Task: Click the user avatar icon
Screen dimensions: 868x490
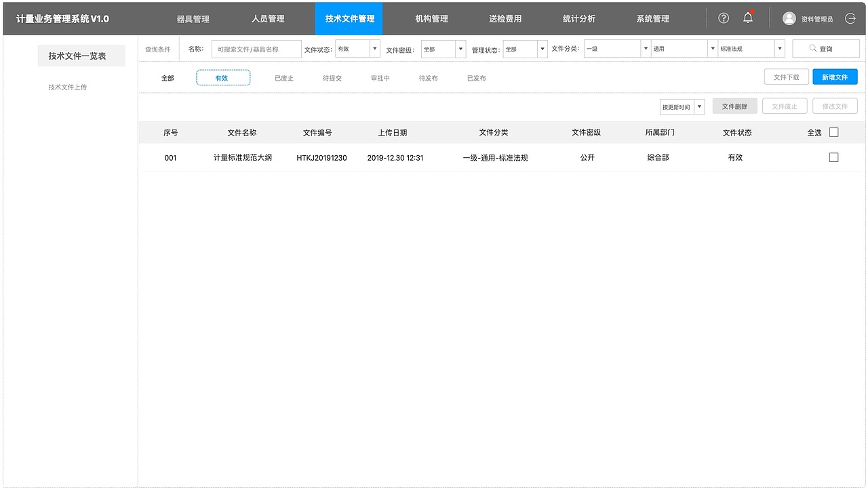Action: pos(789,18)
